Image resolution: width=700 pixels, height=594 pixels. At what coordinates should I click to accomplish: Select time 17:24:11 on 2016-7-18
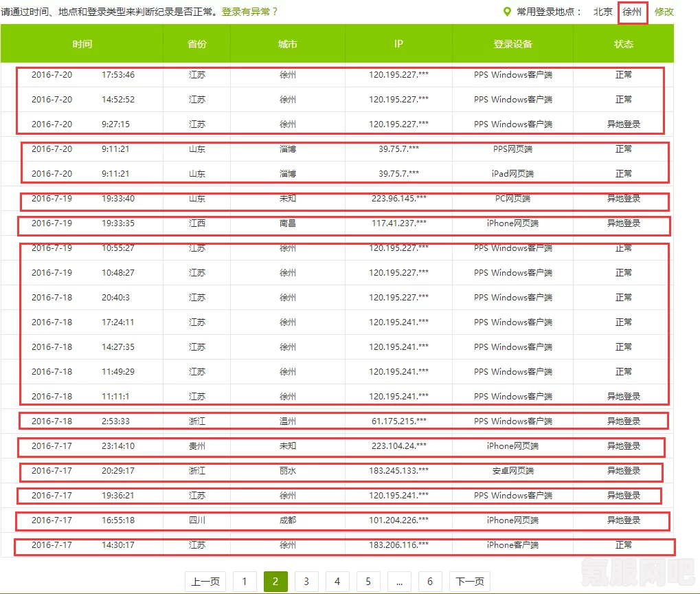tap(118, 322)
